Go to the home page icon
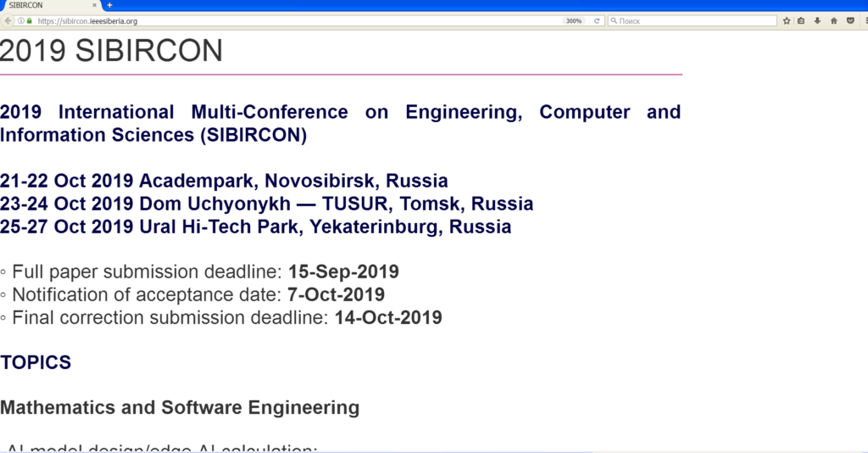Screen dimensions: 868x453 pos(834,21)
